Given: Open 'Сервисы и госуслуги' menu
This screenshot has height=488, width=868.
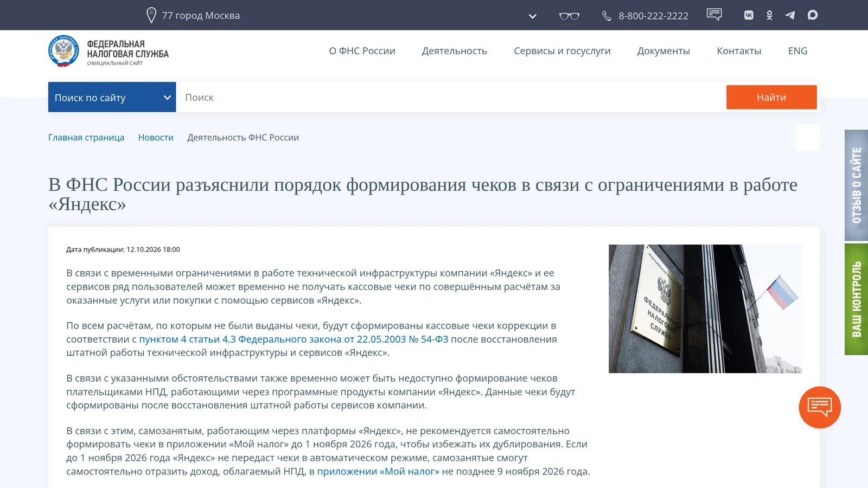Looking at the screenshot, I should pyautogui.click(x=562, y=51).
